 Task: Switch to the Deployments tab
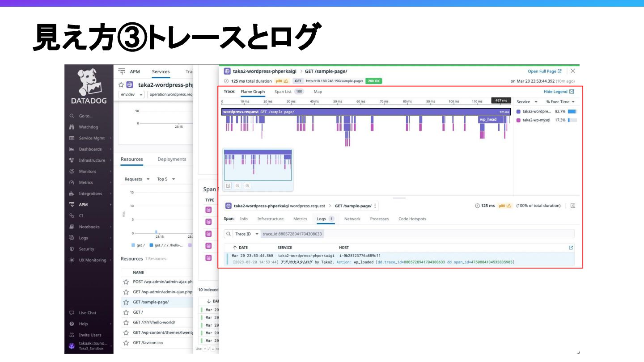(172, 159)
